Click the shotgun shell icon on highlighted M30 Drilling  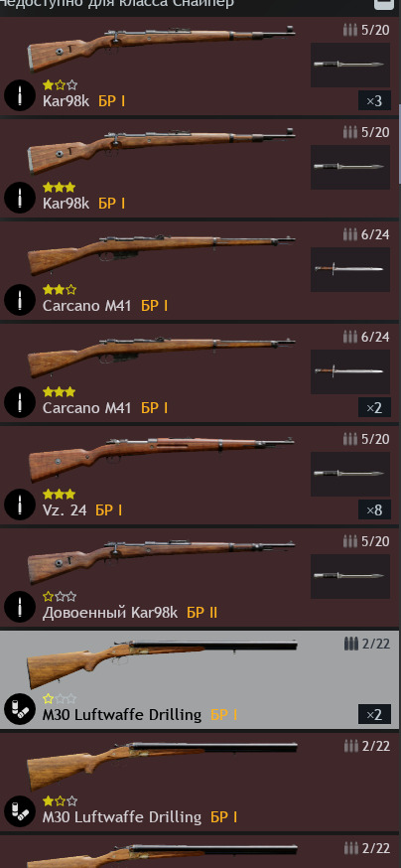point(20,709)
